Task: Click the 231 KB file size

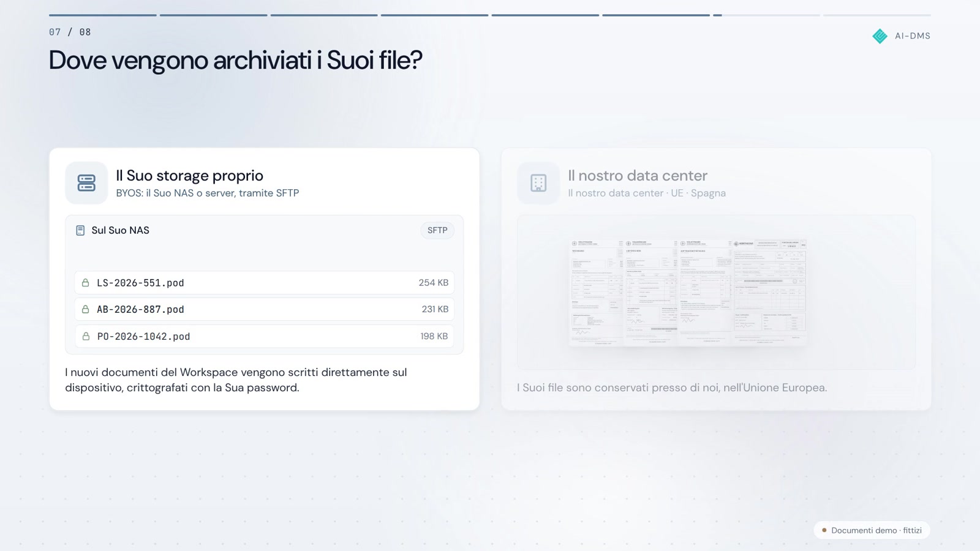Action: (435, 310)
